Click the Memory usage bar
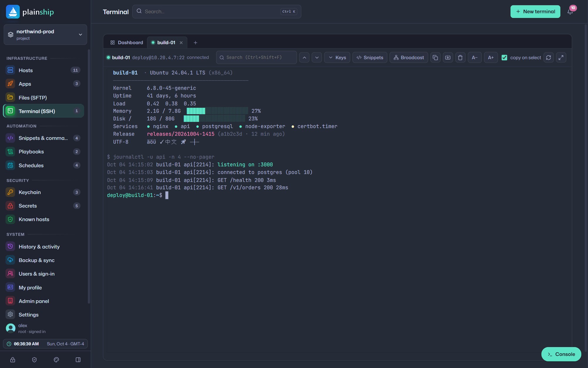The image size is (588, 368). (x=217, y=111)
